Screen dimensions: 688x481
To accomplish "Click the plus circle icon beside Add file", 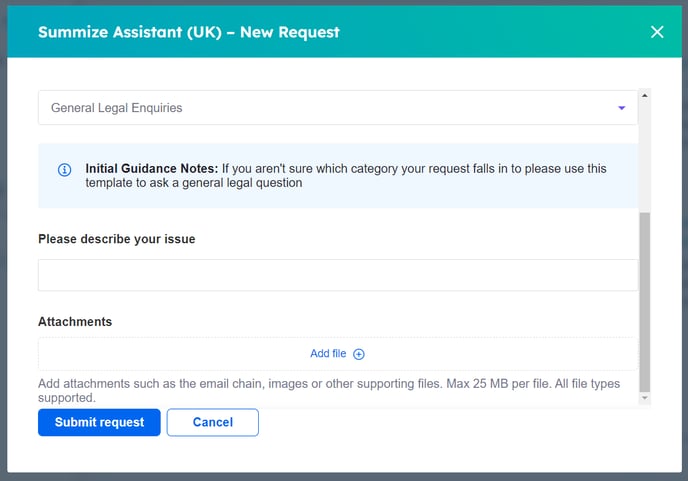I will point(359,354).
